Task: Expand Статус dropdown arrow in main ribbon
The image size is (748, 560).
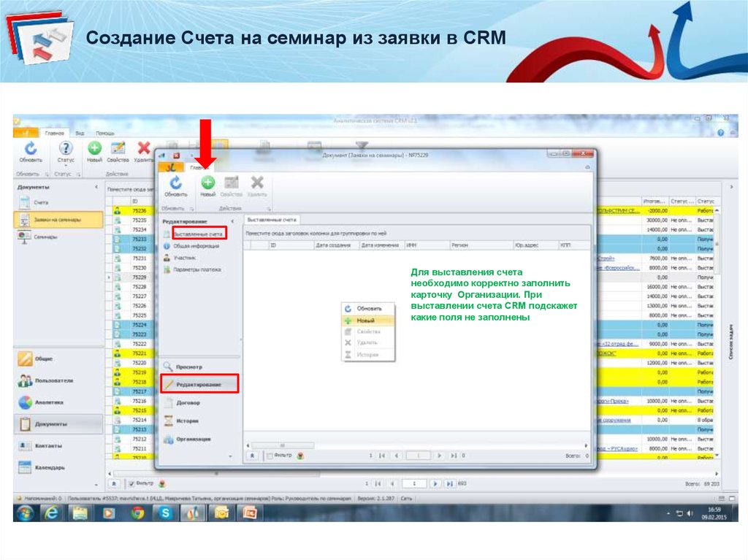Action: pyautogui.click(x=65, y=165)
